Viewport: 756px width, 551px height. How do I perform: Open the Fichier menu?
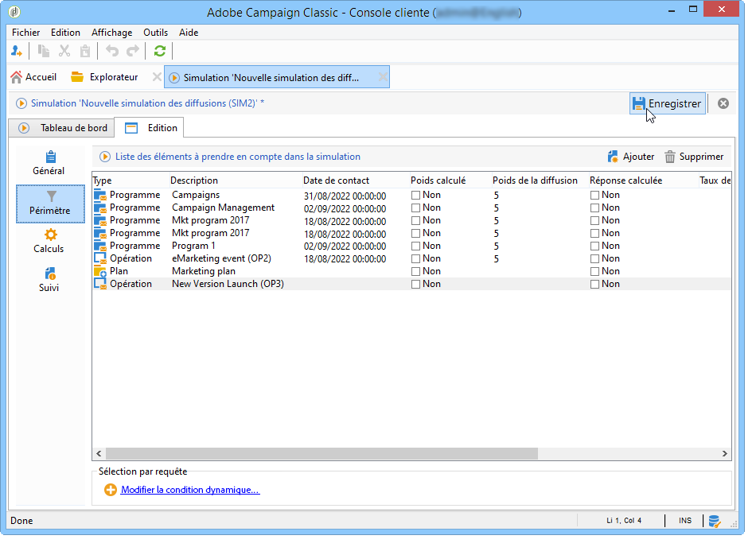pos(25,33)
